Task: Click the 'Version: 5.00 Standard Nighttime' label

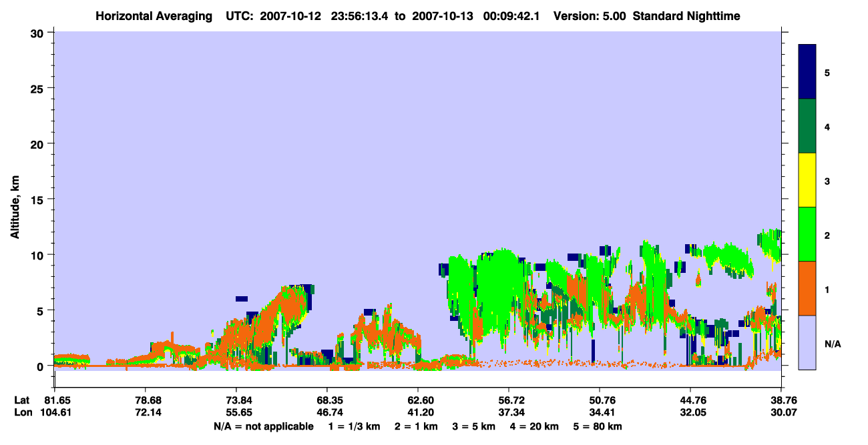Action: (647, 16)
